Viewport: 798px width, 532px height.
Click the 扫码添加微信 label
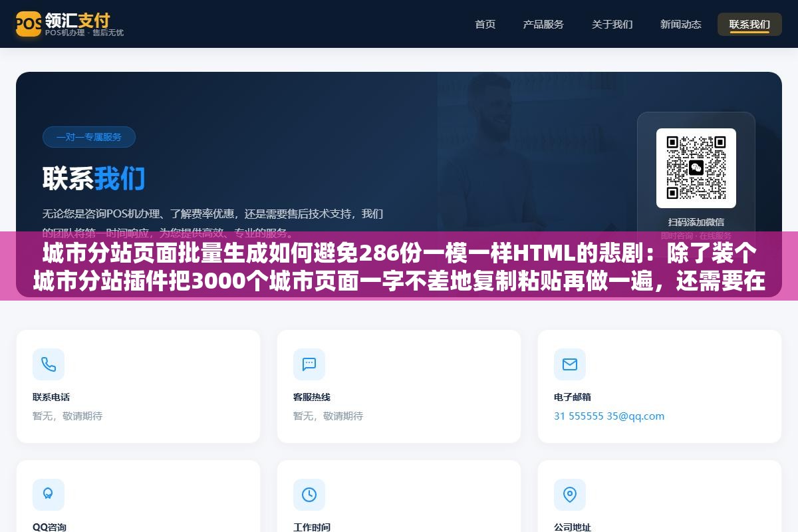pos(696,222)
